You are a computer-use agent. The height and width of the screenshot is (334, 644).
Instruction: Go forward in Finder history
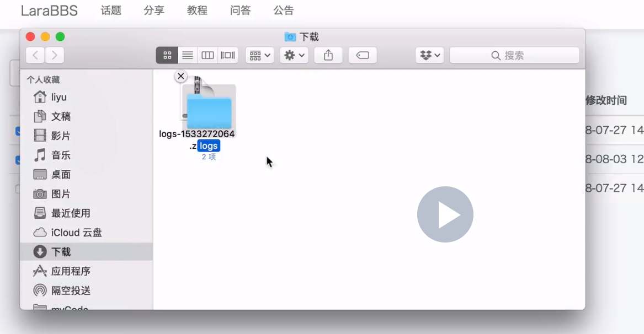pyautogui.click(x=55, y=56)
